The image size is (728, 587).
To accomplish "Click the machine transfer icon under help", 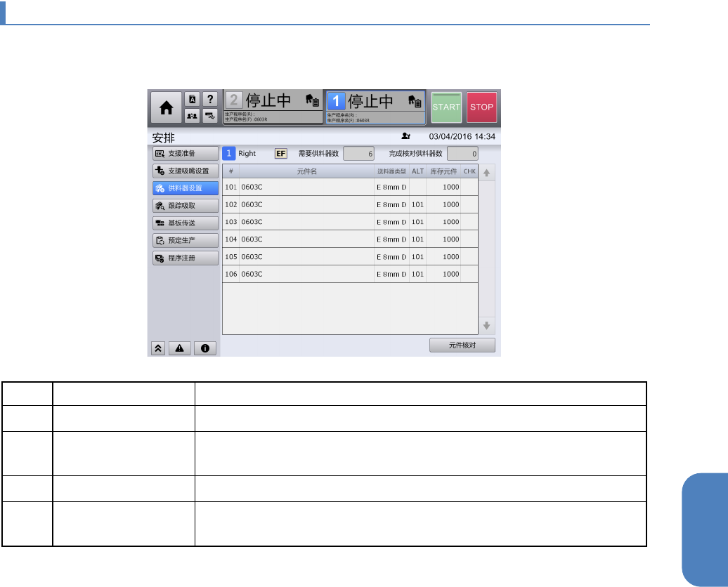I will (x=210, y=116).
